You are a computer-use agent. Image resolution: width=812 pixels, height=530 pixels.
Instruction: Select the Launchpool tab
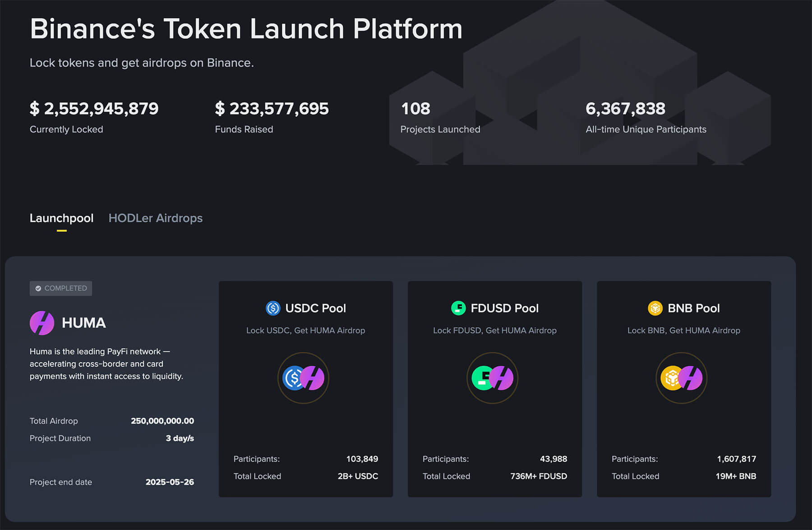tap(61, 218)
